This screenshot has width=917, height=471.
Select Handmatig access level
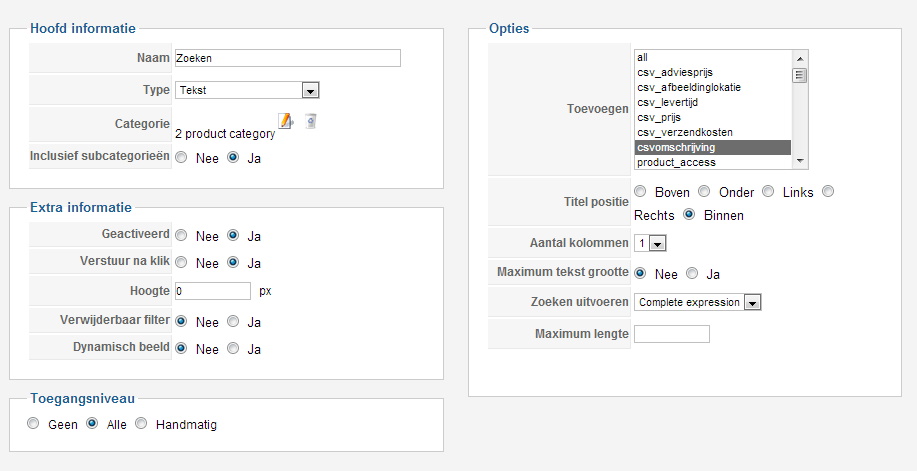pos(141,424)
